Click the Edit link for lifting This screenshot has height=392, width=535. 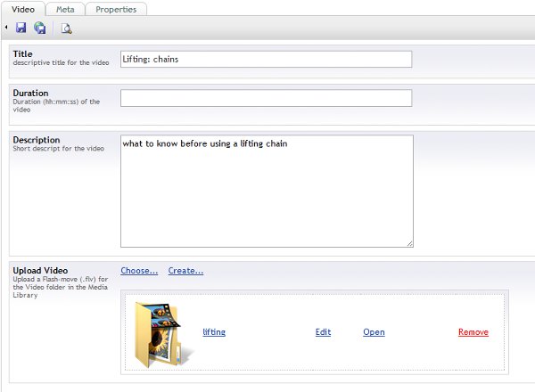[x=323, y=331]
